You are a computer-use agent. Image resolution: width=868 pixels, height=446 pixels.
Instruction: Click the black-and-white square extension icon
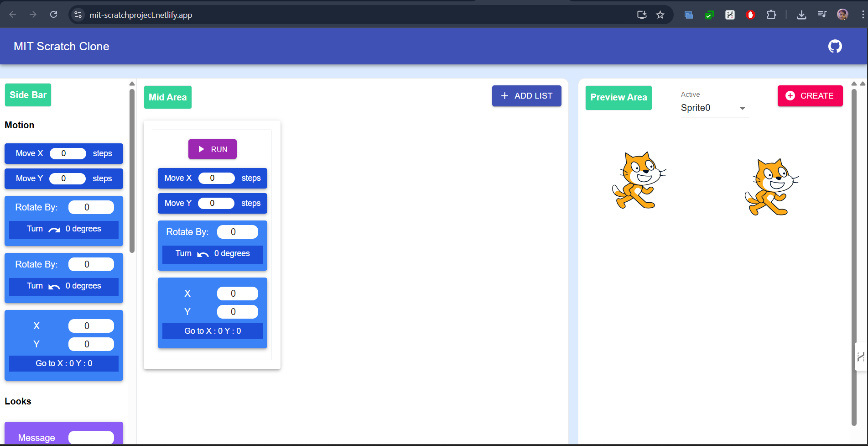click(x=730, y=15)
